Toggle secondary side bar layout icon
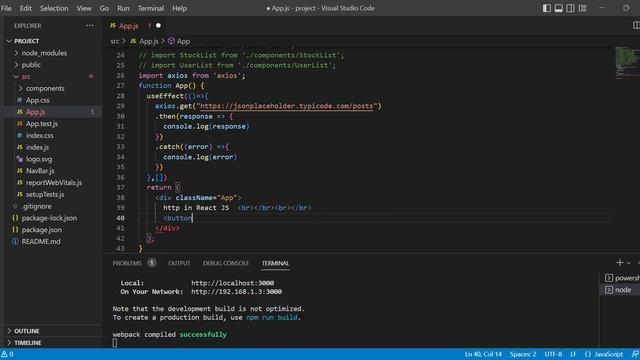Viewport: 640px width, 360px height. coord(570,8)
